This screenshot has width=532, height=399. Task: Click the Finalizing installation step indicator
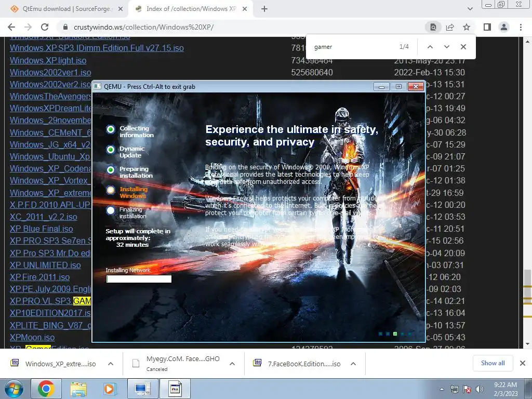(x=111, y=210)
